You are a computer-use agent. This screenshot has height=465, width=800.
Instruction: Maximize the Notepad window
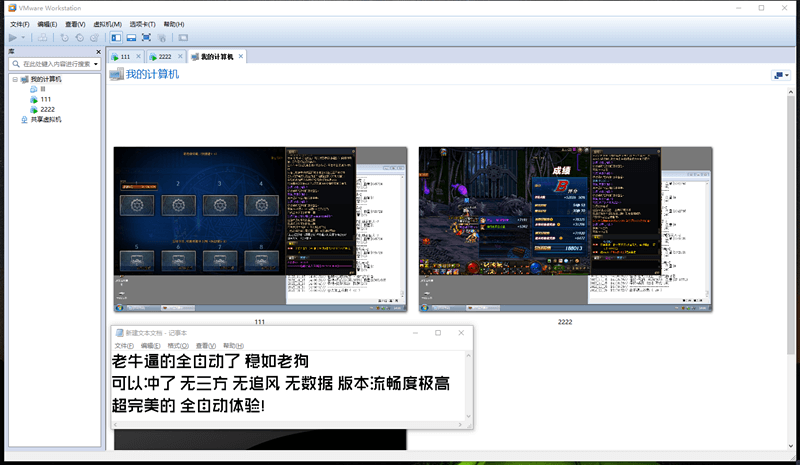438,333
